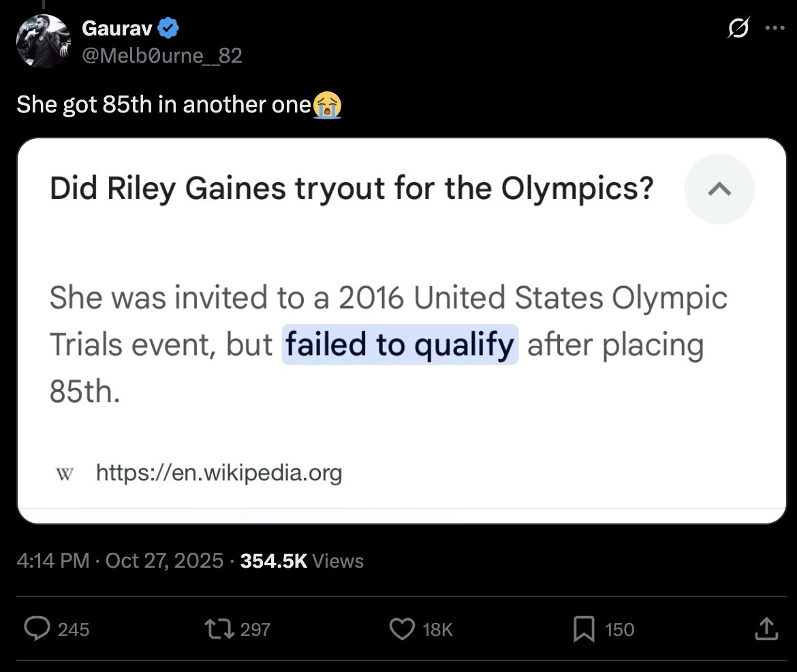The height and width of the screenshot is (672, 797).
Task: Click 'Did Riley Gaines tryout' question heading
Action: click(x=351, y=189)
